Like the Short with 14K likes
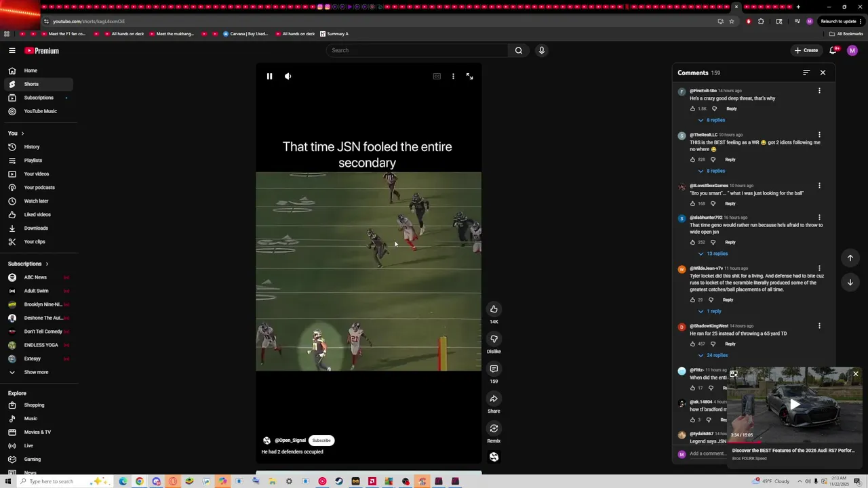 click(x=494, y=309)
